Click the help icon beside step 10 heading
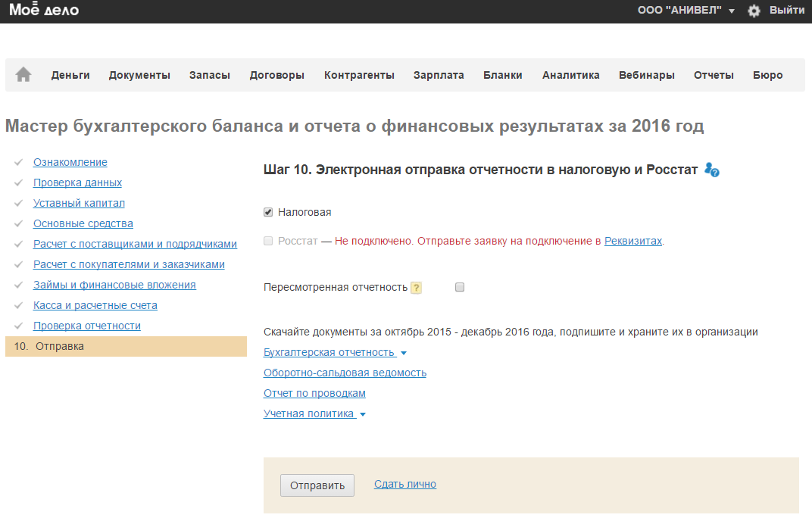The width and height of the screenshot is (812, 521). click(x=711, y=170)
